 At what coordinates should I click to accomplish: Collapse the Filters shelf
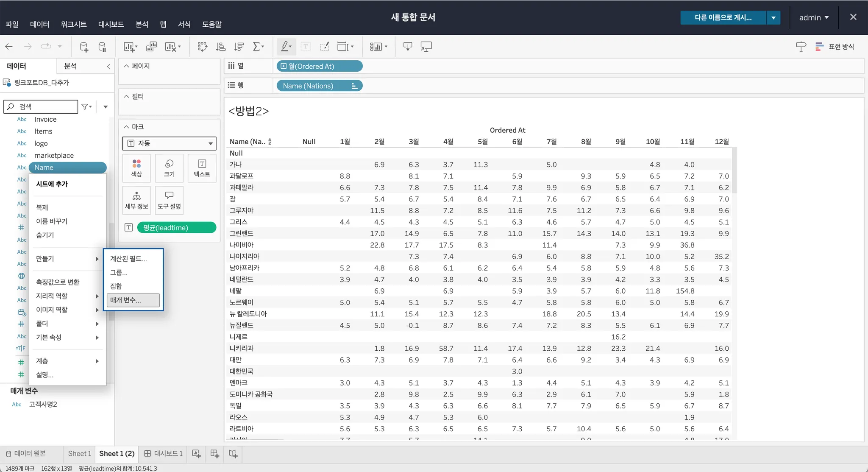[126, 96]
